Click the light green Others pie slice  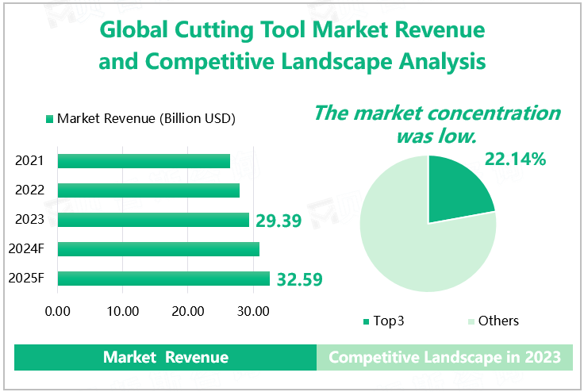pos(413,246)
